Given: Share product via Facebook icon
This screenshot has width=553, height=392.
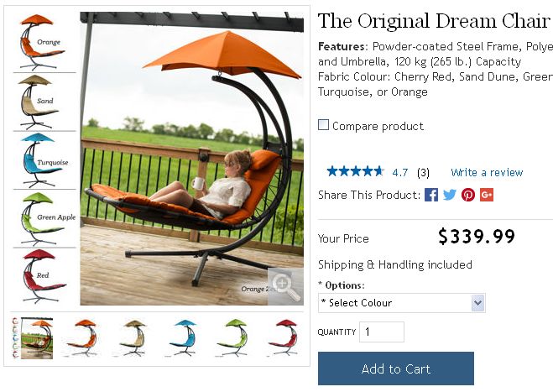Looking at the screenshot, I should click(431, 195).
